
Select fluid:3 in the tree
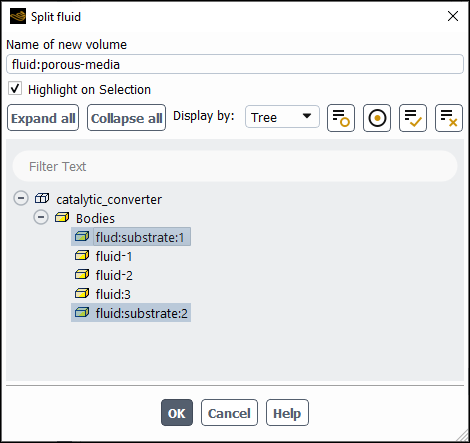tap(113, 294)
